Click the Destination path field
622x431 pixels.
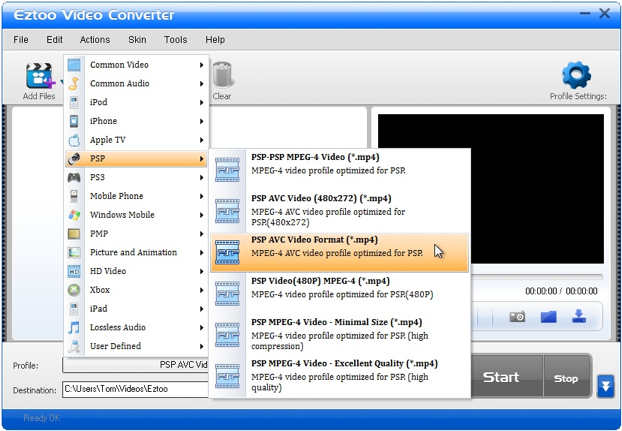(x=135, y=389)
